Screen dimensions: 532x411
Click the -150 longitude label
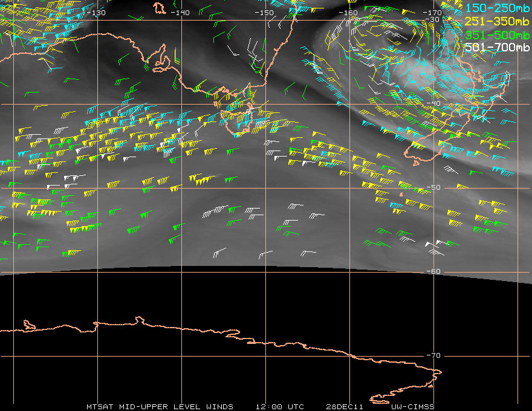264,13
